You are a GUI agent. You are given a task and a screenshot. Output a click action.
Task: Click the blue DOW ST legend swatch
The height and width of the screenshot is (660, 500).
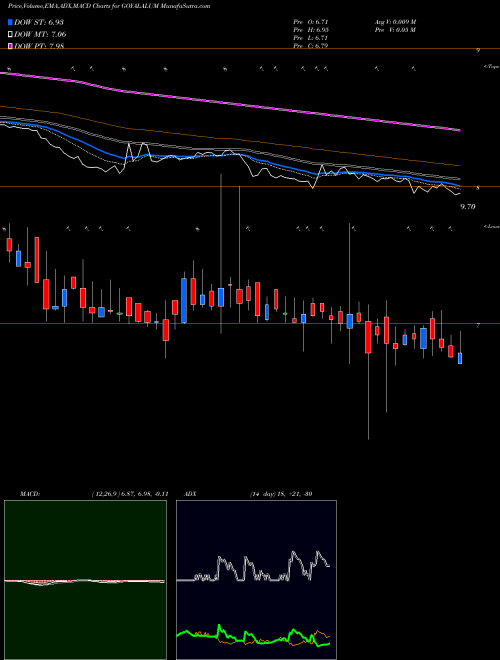[x=10, y=22]
